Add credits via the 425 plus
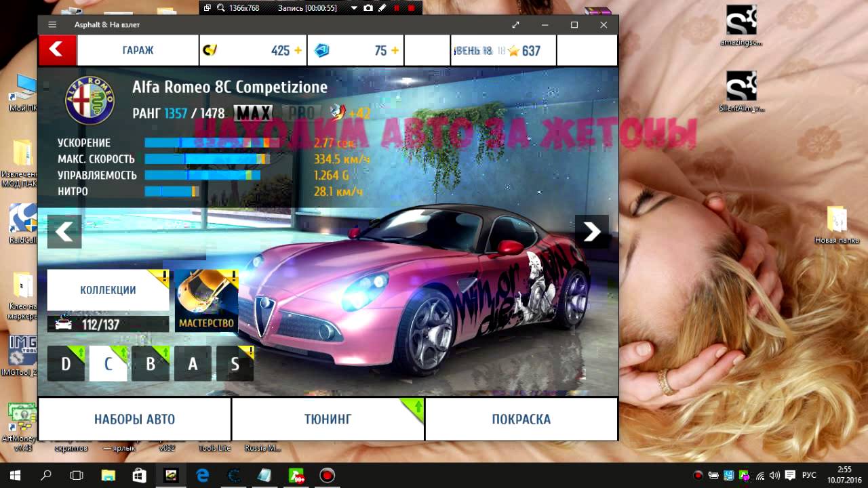 coord(298,51)
